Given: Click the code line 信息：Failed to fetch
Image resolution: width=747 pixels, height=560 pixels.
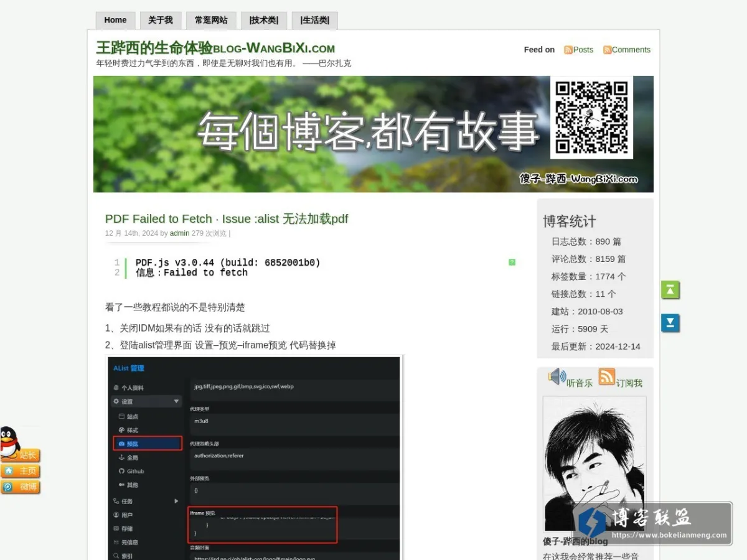Looking at the screenshot, I should coord(192,273).
